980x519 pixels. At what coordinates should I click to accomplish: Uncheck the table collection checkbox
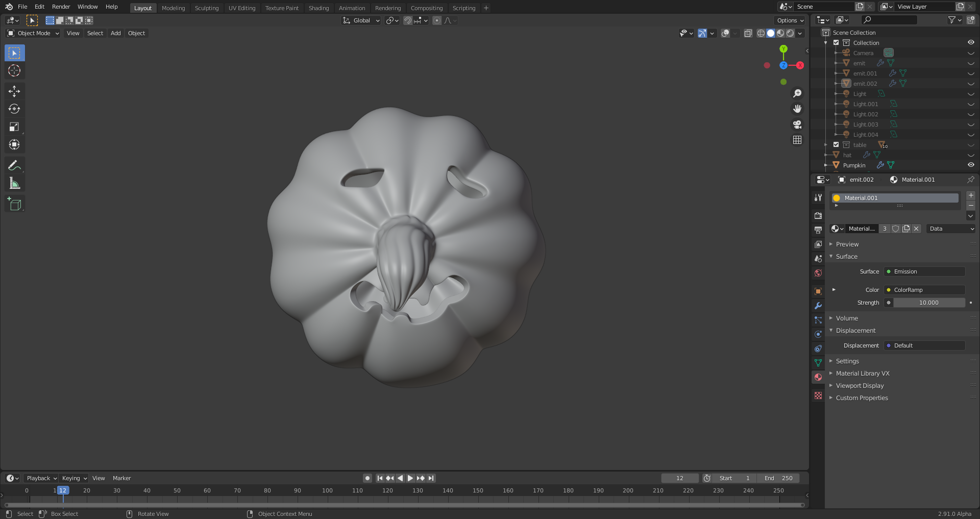(836, 144)
